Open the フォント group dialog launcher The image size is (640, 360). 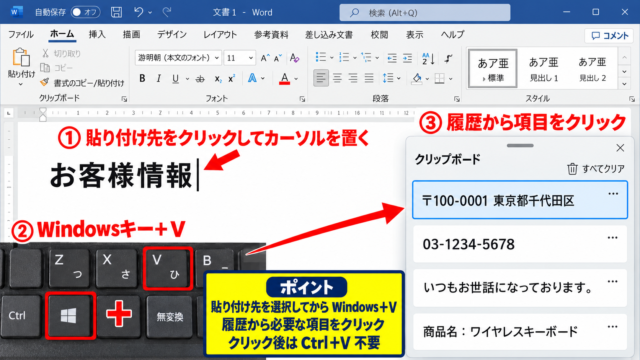(x=302, y=99)
